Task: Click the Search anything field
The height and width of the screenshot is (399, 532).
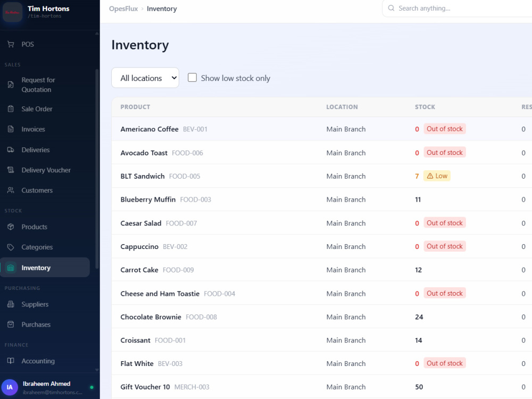Action: pos(456,8)
